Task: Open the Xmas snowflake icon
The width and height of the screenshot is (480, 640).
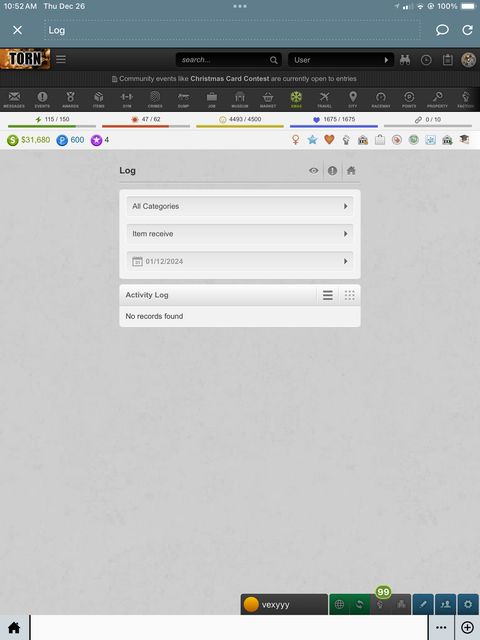Action: [x=296, y=99]
